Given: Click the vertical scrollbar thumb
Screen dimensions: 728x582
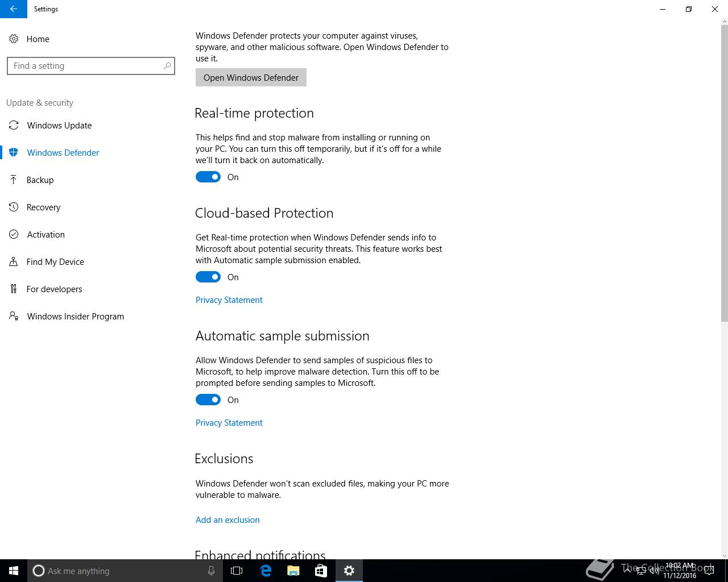Looking at the screenshot, I should coord(724,173).
